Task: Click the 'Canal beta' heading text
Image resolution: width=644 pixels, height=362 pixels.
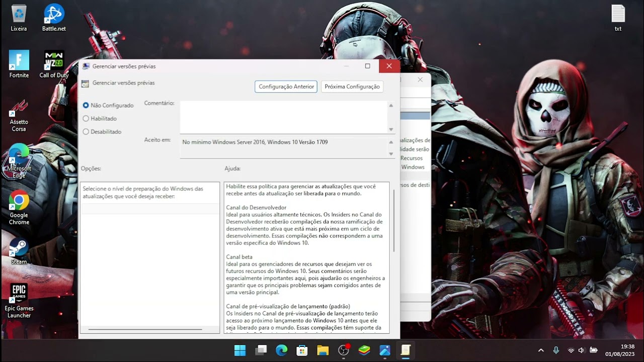Action: pyautogui.click(x=239, y=257)
